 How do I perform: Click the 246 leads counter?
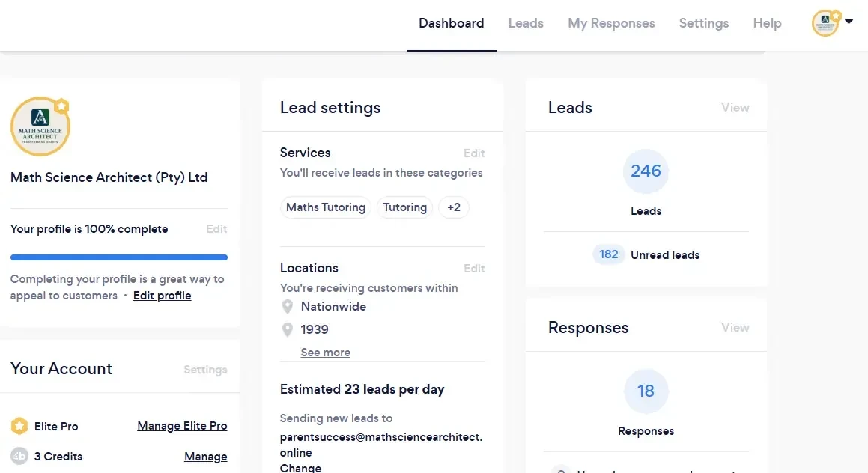tap(646, 171)
